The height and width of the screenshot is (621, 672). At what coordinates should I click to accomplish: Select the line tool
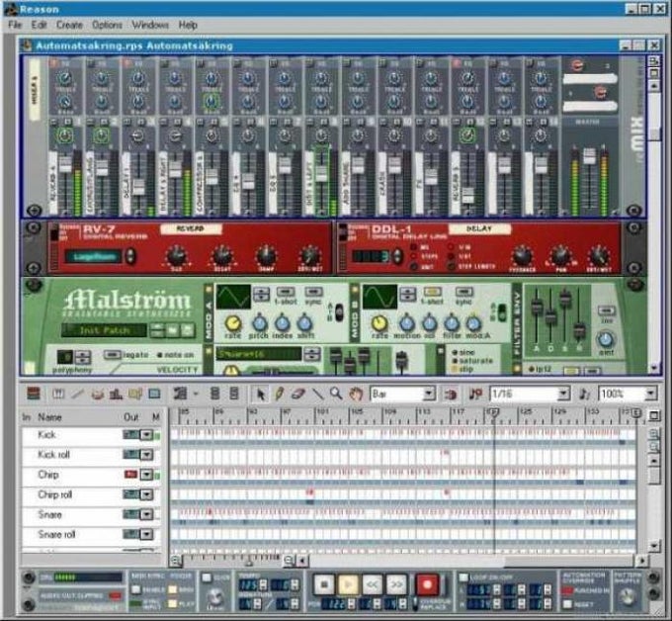317,394
